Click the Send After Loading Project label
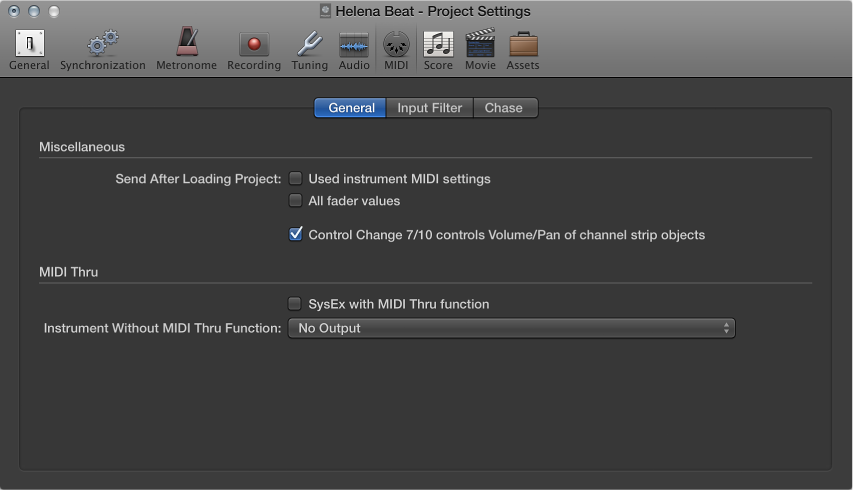Viewport: 854px width, 490px height. tap(198, 179)
